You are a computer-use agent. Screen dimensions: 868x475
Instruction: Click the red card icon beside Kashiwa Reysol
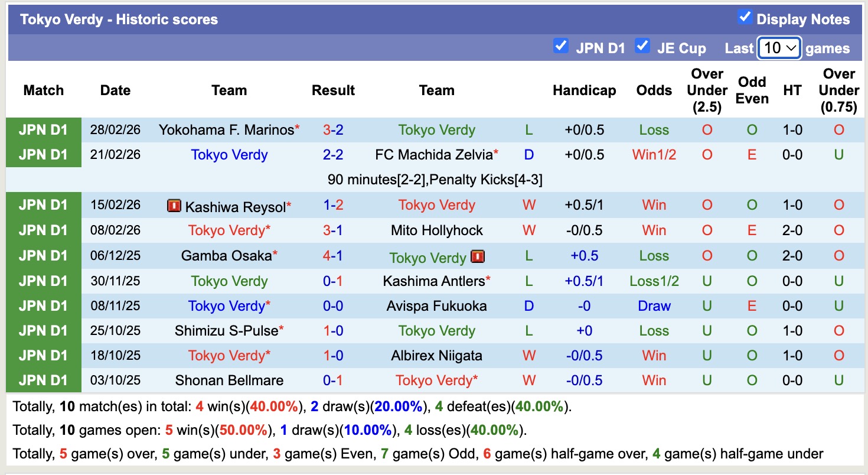point(173,206)
